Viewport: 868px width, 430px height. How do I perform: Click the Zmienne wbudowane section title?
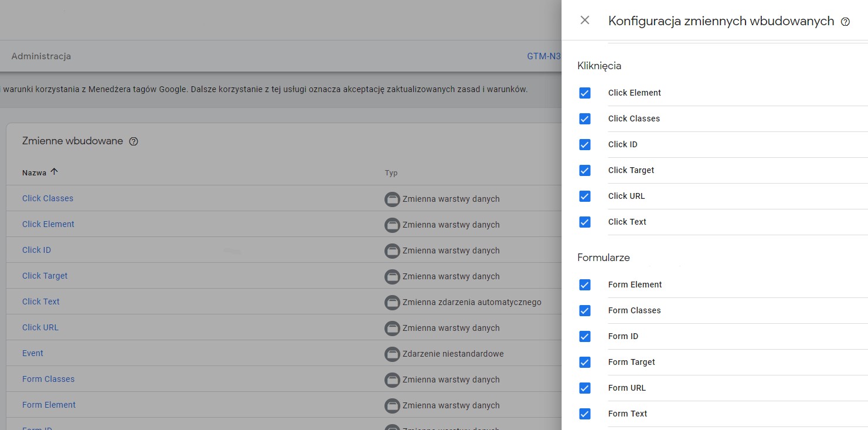73,141
